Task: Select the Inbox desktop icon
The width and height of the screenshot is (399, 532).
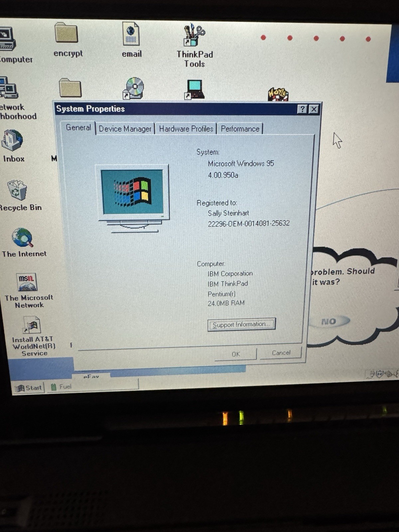Action: point(12,141)
